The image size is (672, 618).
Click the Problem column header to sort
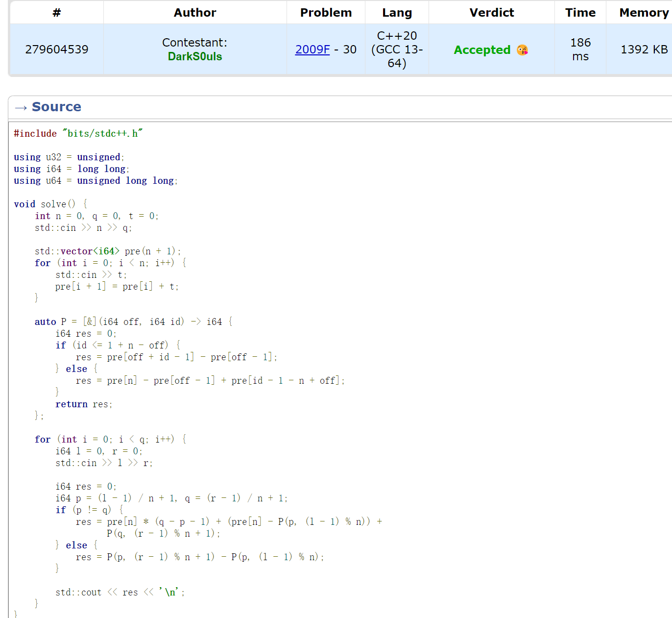[x=326, y=12]
